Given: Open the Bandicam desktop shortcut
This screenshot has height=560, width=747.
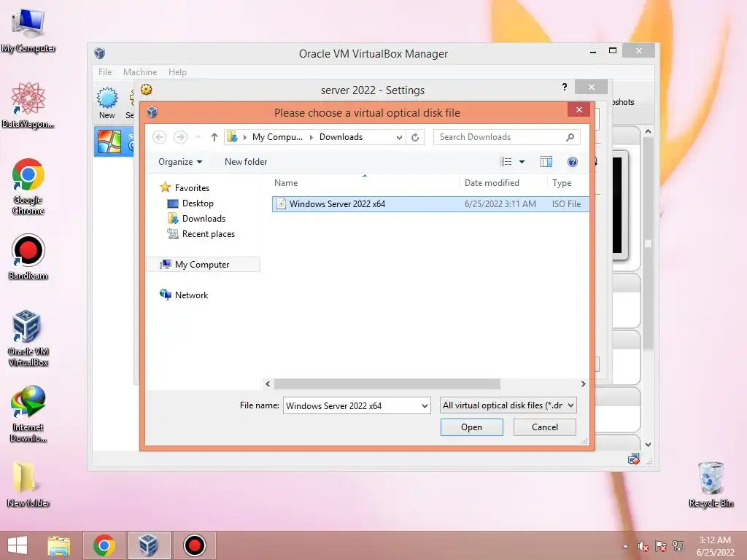Looking at the screenshot, I should (x=28, y=257).
